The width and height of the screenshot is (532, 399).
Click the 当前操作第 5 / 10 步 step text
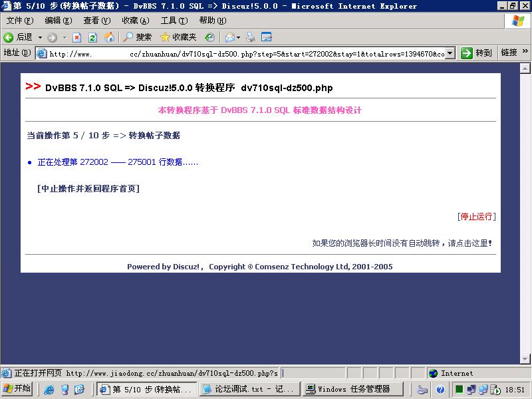pos(104,136)
